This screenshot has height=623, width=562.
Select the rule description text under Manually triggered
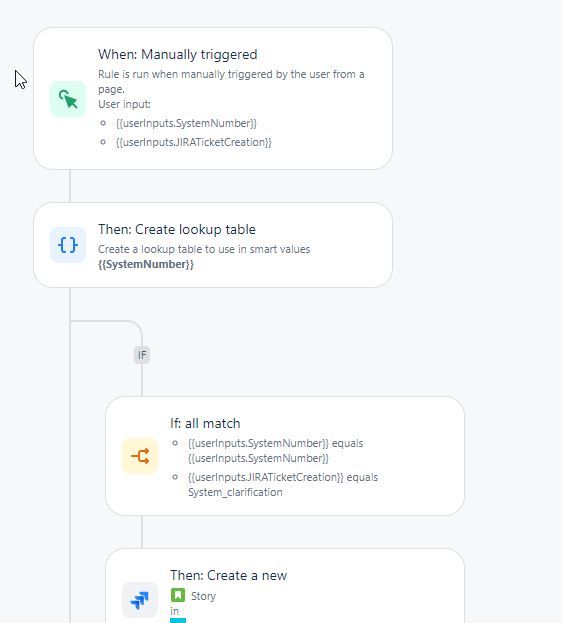coord(231,81)
